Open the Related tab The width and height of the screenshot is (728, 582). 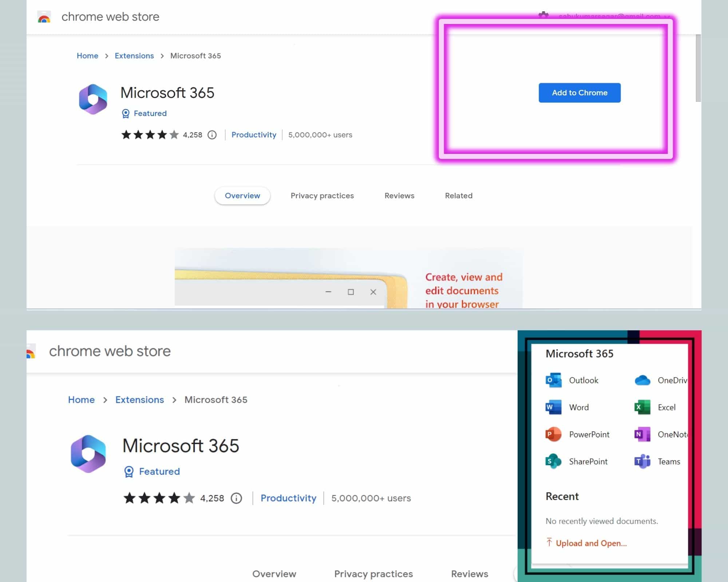459,196
